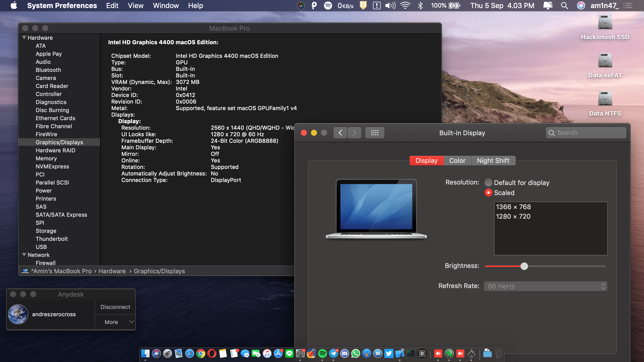Image resolution: width=644 pixels, height=362 pixels.
Task: Open Spotify from the Dock
Action: [323, 353]
